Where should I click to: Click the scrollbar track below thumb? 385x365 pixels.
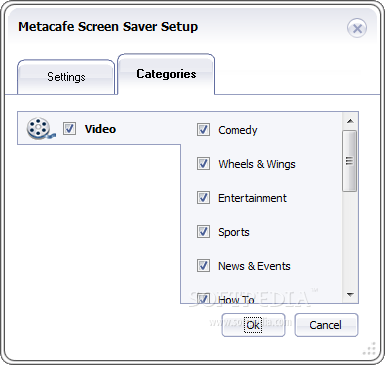[x=350, y=239]
